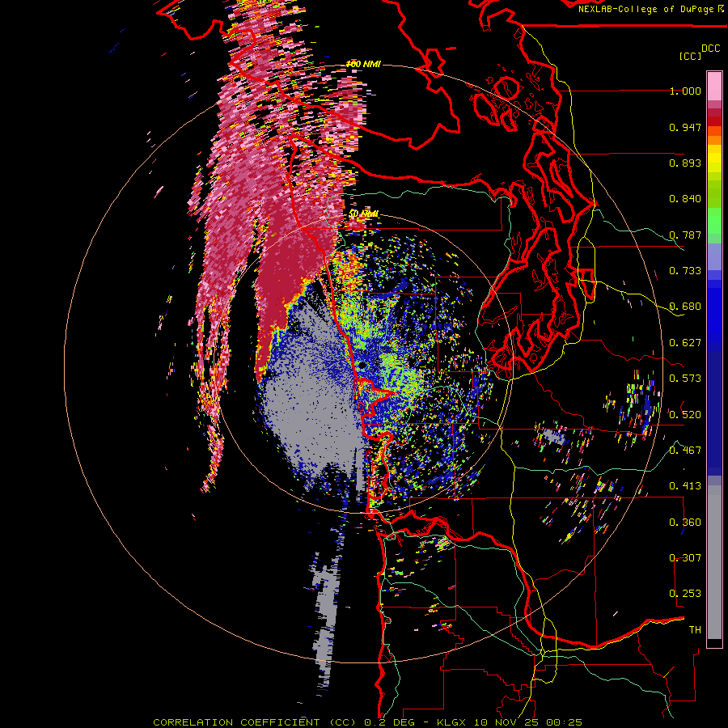Select the light pink swatch on the color bar

(x=714, y=86)
